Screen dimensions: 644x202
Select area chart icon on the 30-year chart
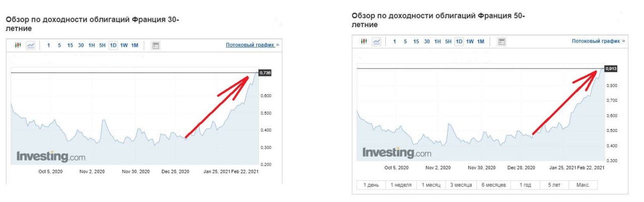31,45
